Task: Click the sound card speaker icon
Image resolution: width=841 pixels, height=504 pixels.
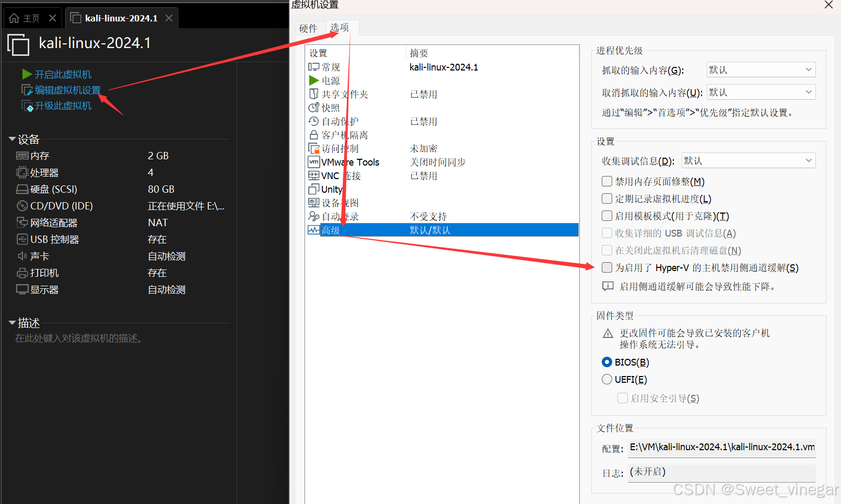Action: click(22, 256)
